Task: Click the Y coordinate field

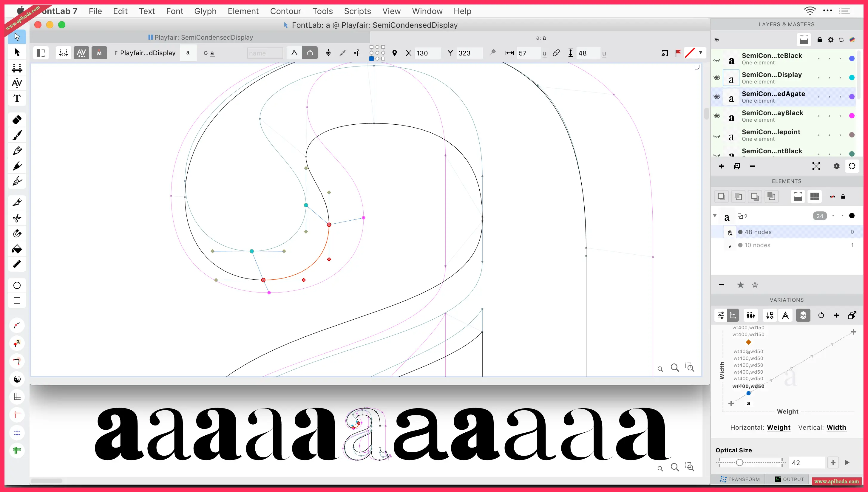Action: [469, 53]
